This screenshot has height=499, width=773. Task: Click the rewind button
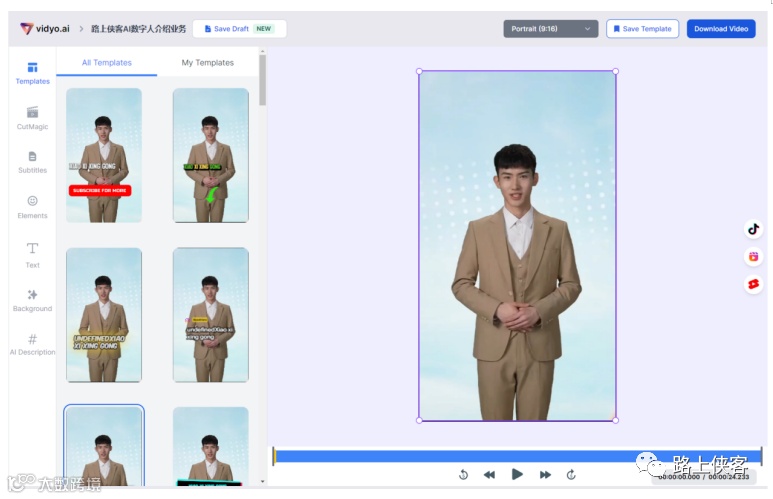point(489,475)
